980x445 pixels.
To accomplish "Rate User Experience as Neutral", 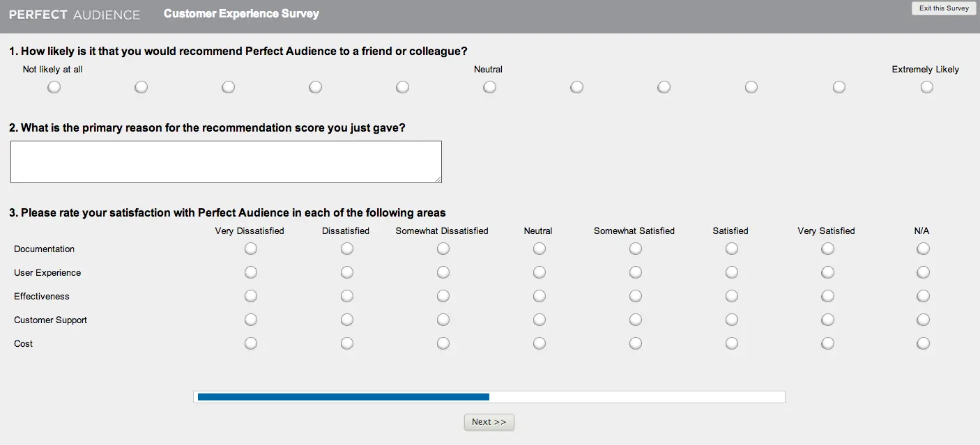I will pyautogui.click(x=539, y=272).
